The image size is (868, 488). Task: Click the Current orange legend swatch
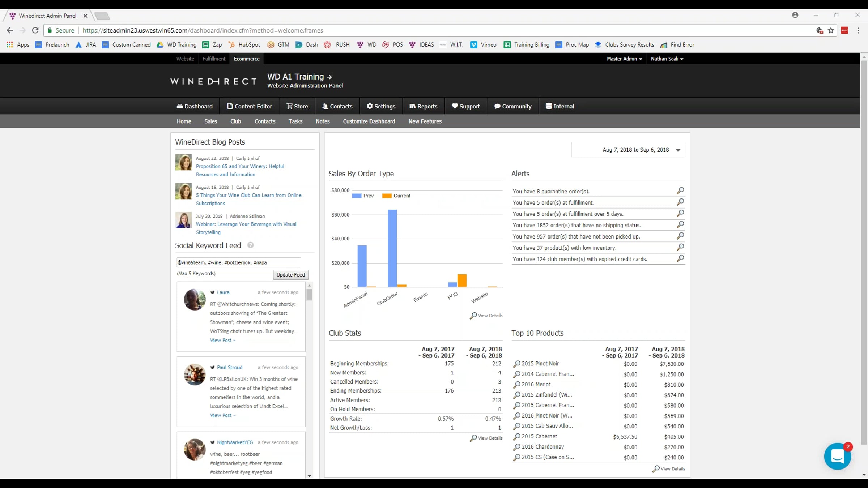click(387, 196)
